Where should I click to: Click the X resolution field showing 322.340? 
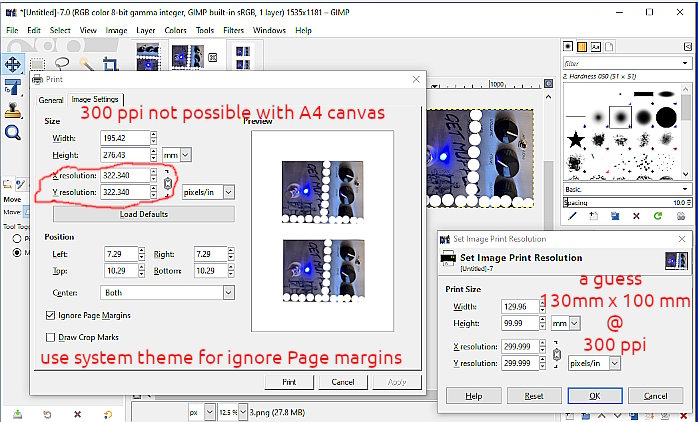pyautogui.click(x=125, y=175)
